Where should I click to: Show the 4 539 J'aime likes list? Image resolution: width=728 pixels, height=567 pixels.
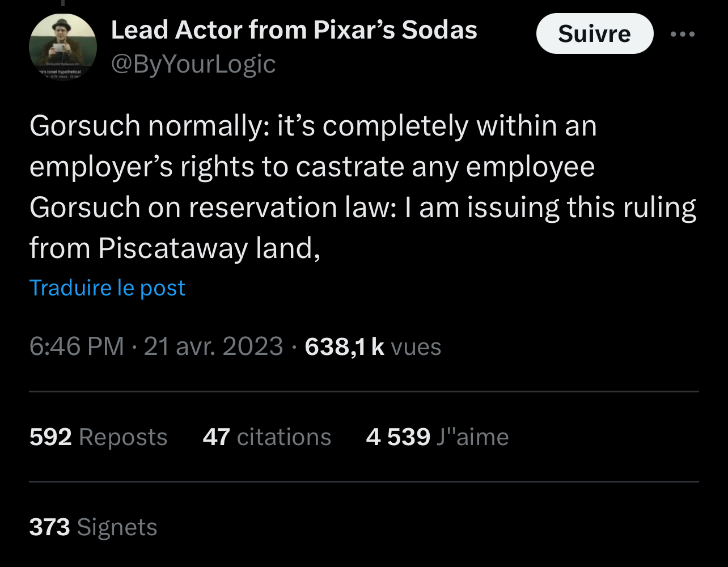pyautogui.click(x=437, y=437)
